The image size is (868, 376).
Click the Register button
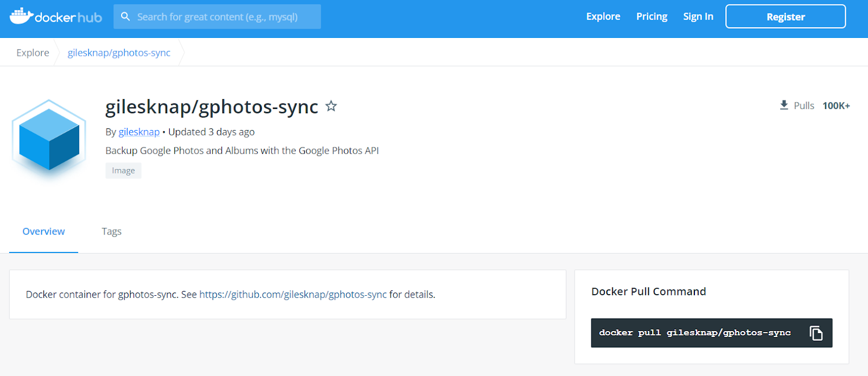(x=786, y=16)
